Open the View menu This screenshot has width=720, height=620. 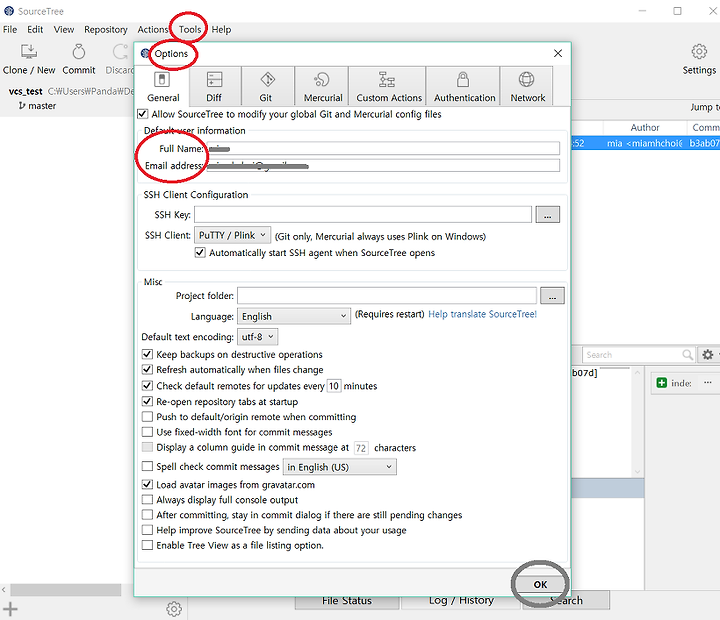coord(63,29)
